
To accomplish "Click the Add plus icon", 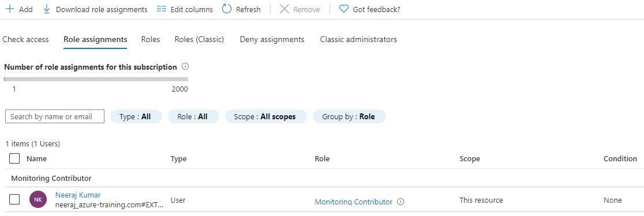I will pos(9,9).
